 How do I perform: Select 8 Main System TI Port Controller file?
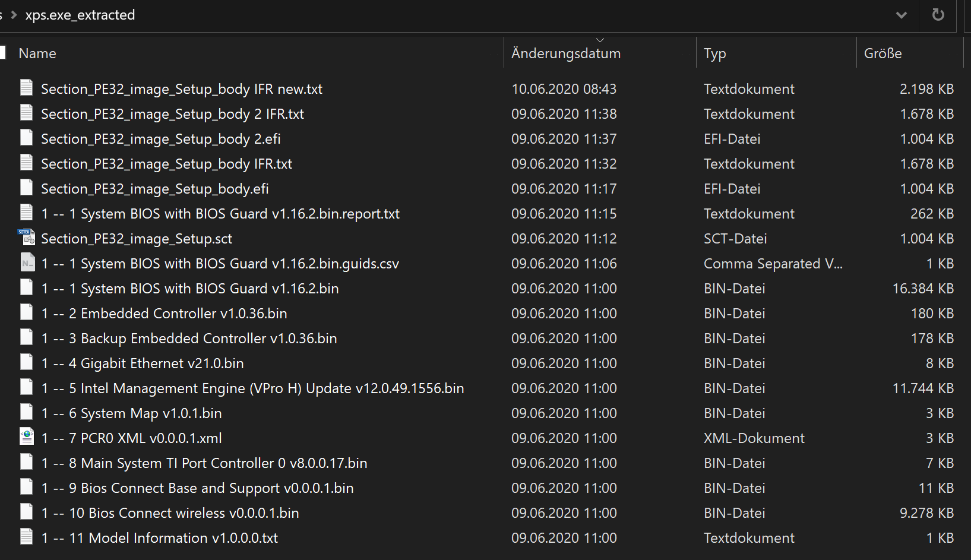[204, 463]
